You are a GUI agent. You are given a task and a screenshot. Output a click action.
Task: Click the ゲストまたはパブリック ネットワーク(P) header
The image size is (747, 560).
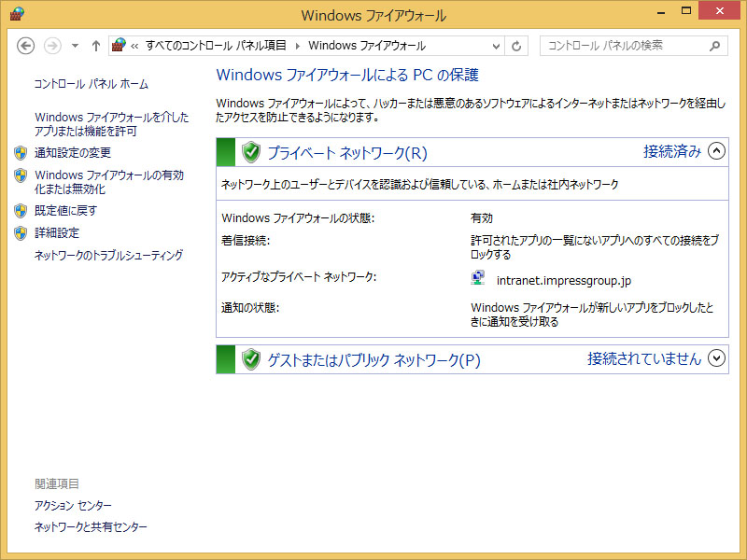pos(374,360)
